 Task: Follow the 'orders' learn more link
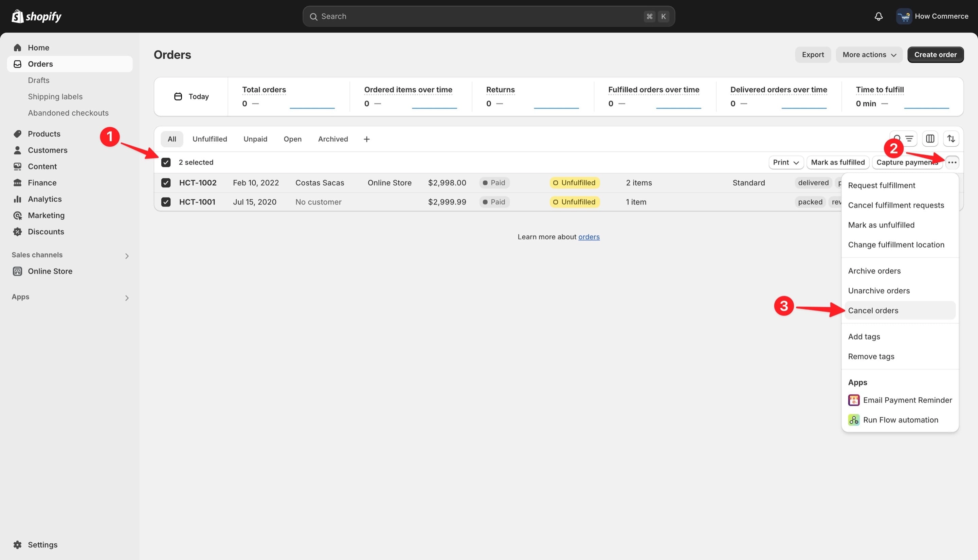(x=589, y=237)
